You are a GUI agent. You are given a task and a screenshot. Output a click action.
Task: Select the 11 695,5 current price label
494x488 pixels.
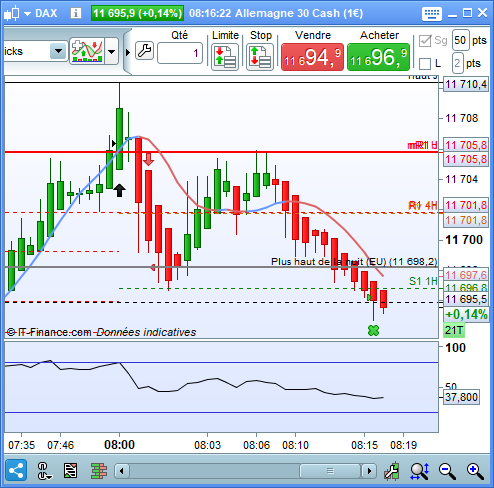(466, 299)
